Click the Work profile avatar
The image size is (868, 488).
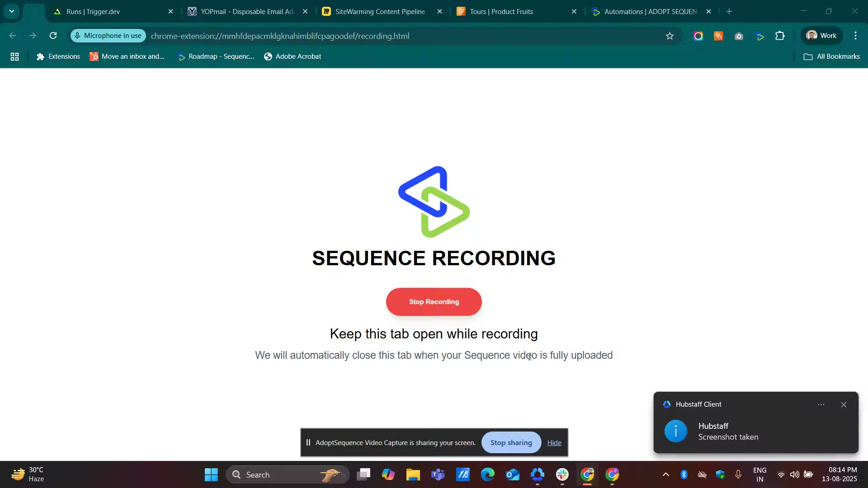821,35
